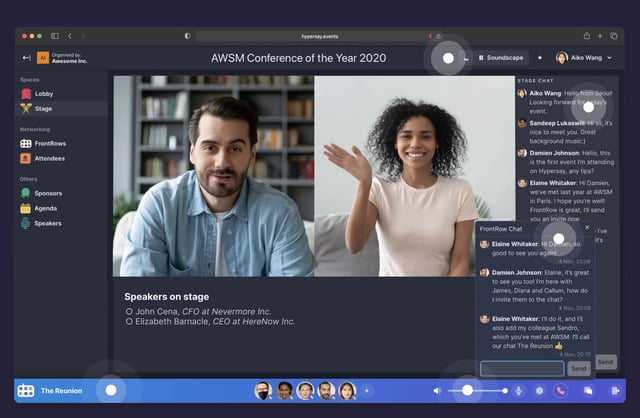Focus the FrontRow Chat message input
Image resolution: width=640 pixels, height=418 pixels.
tap(522, 369)
